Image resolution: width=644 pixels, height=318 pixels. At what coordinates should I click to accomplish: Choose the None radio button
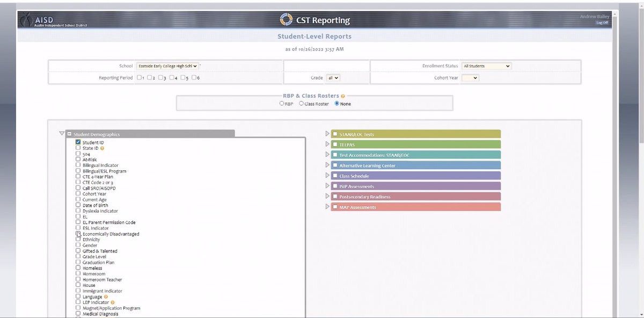(337, 104)
